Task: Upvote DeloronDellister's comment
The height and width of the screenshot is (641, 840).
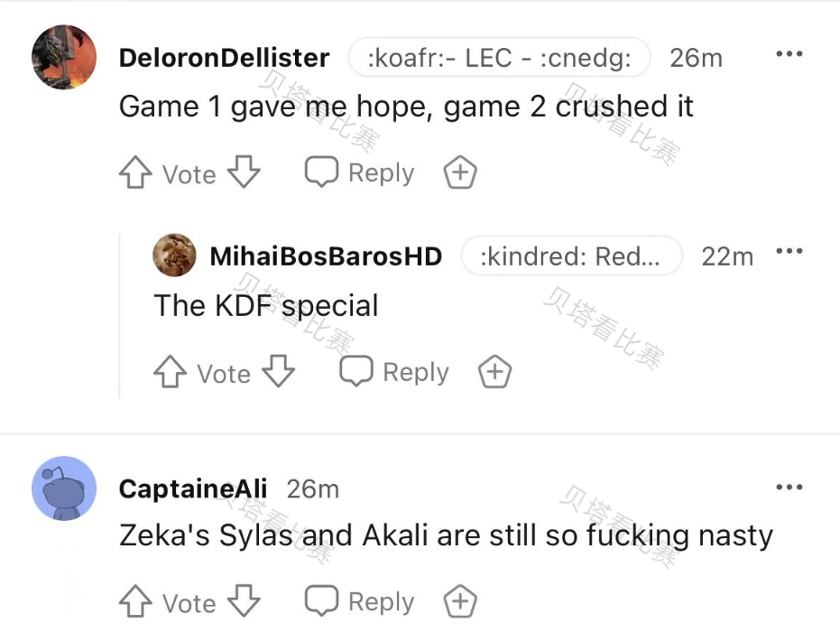Action: (135, 173)
